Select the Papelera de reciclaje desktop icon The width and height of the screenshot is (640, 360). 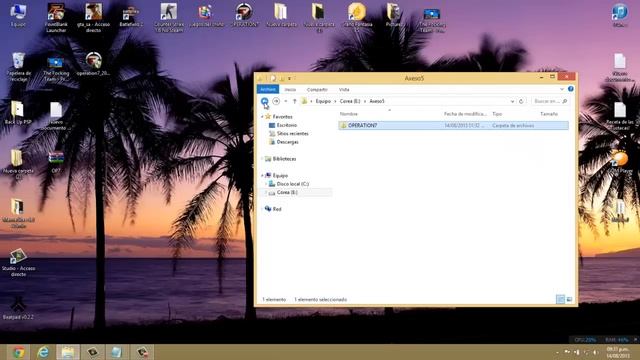[x=18, y=67]
